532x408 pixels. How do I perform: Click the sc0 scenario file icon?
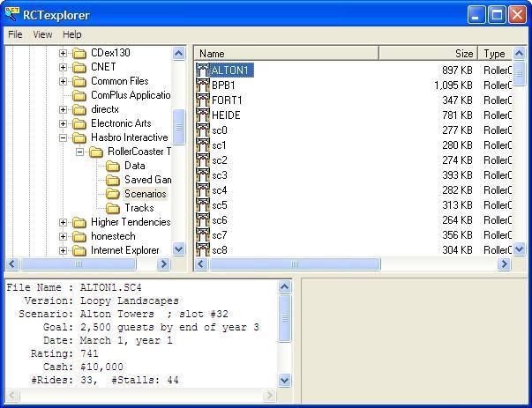tap(203, 130)
